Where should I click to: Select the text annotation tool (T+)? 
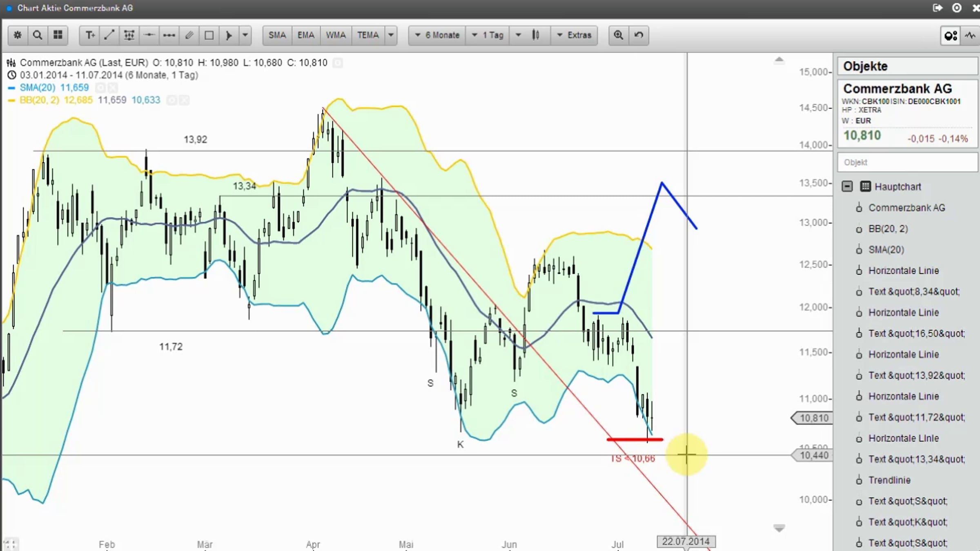click(x=89, y=35)
